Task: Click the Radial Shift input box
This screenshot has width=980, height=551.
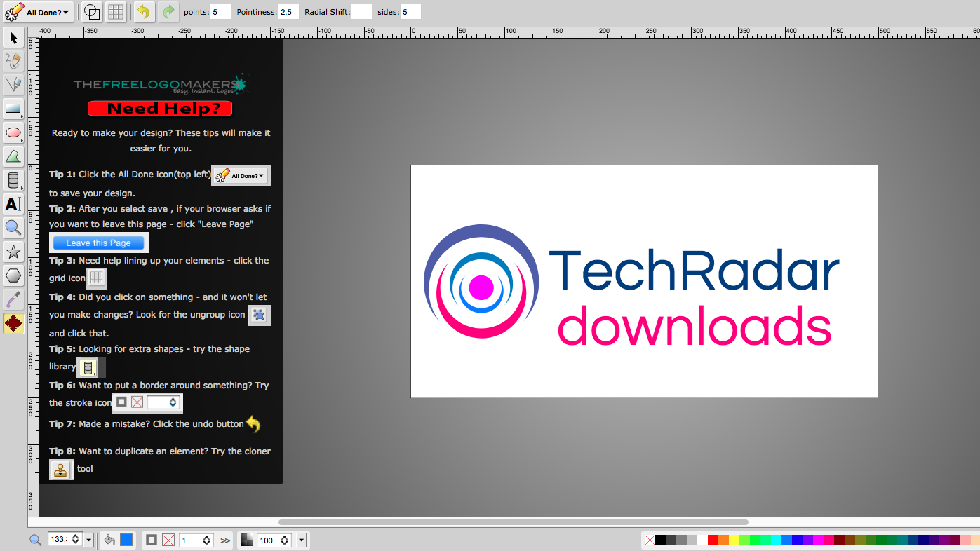Action: tap(361, 12)
